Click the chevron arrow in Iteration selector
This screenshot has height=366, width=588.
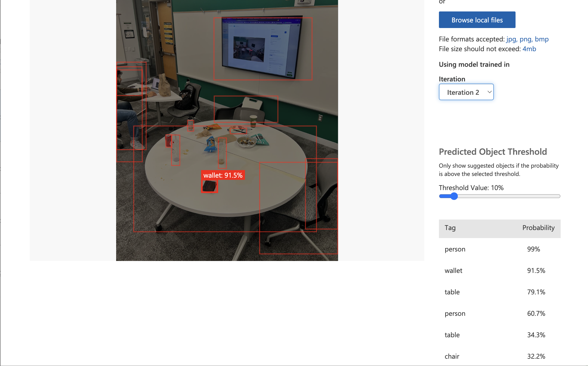(x=489, y=92)
